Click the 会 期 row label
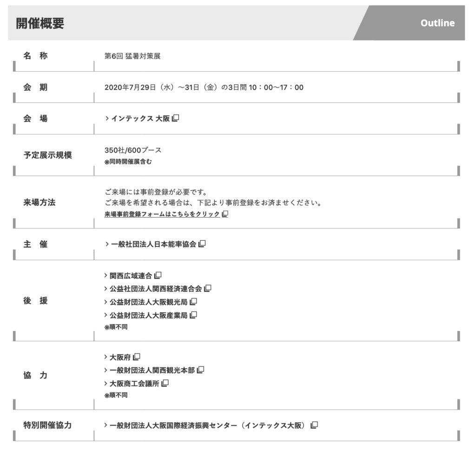The height and width of the screenshot is (451, 476). coord(35,87)
